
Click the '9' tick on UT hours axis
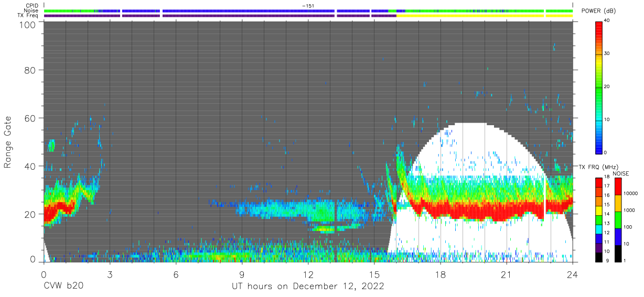242,274
